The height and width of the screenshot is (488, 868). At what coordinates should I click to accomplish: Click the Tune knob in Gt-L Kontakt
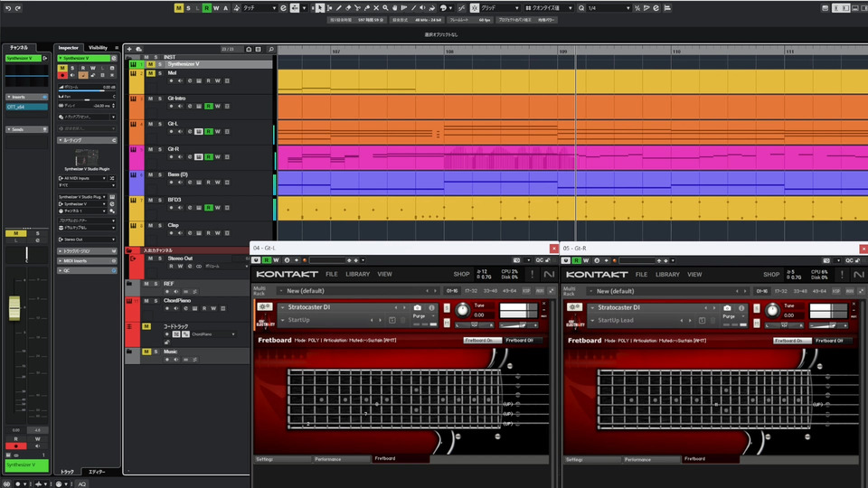pos(462,310)
